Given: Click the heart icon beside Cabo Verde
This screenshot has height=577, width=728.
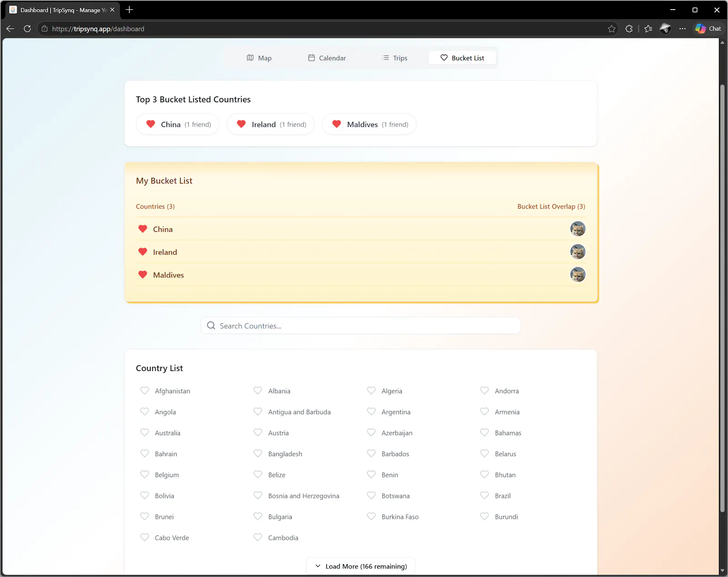Looking at the screenshot, I should click(x=145, y=537).
